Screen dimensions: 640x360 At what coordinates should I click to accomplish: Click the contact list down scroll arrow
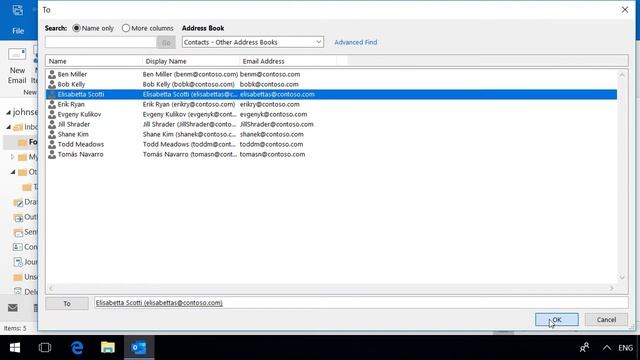[622, 278]
